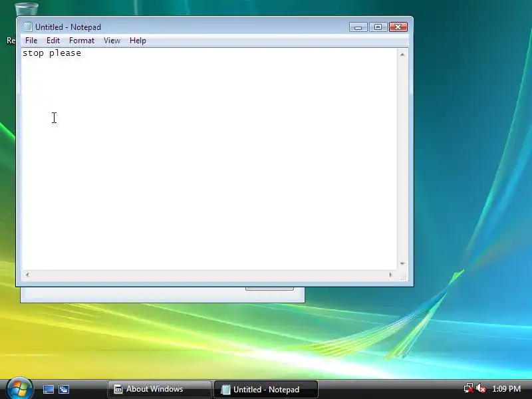Click the horizontal scrollbar left arrow
Image resolution: width=532 pixels, height=399 pixels.
pyautogui.click(x=27, y=275)
